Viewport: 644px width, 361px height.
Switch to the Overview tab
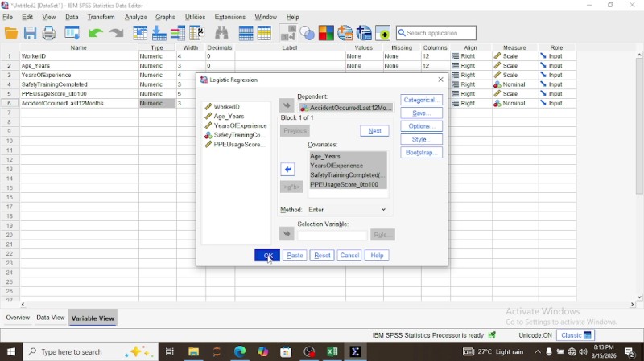(18, 318)
